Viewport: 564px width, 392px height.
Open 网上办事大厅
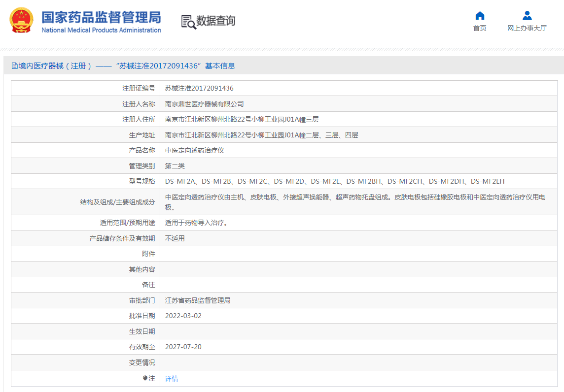pyautogui.click(x=527, y=28)
